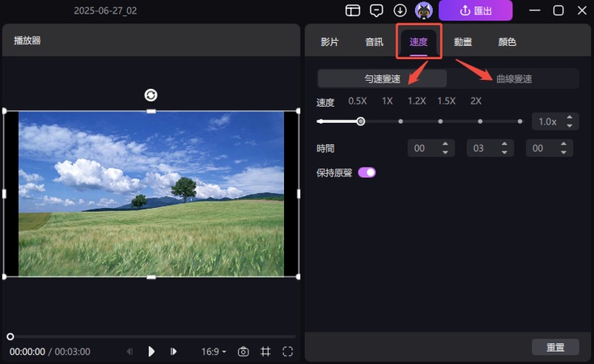Click the video preview image
Screen dimensions: 594x364
pos(151,193)
